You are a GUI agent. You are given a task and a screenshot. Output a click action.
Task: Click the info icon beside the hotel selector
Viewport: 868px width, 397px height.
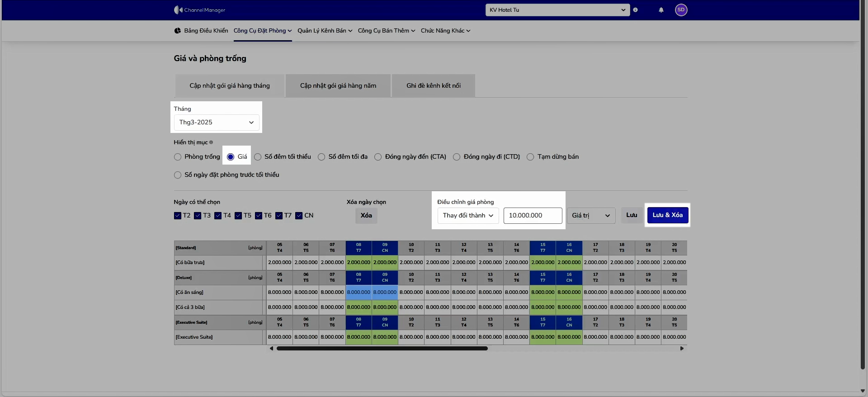pos(635,10)
